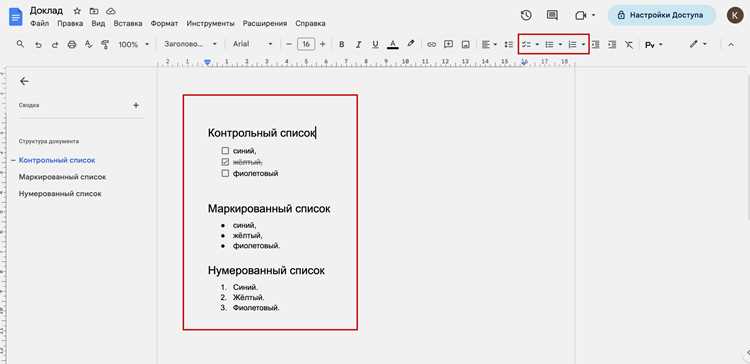Hide the menus with chevron up
Viewport: 750px width, 364px height.
731,44
